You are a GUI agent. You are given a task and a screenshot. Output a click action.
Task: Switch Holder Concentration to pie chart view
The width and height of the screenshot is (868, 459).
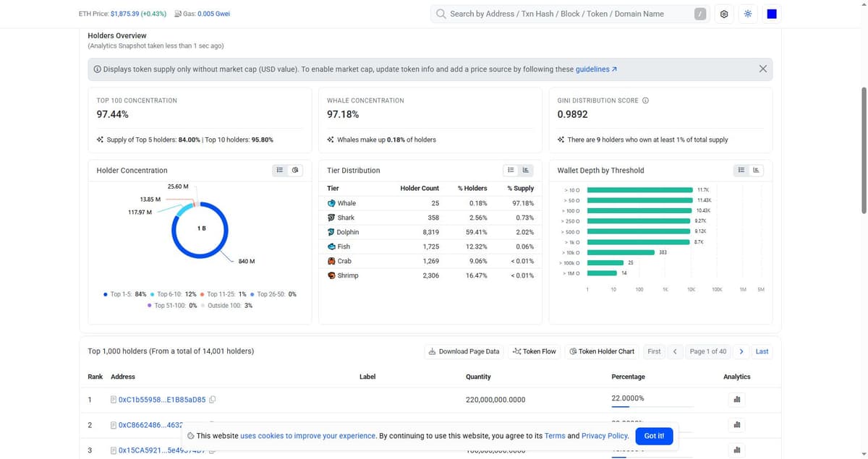click(x=295, y=171)
